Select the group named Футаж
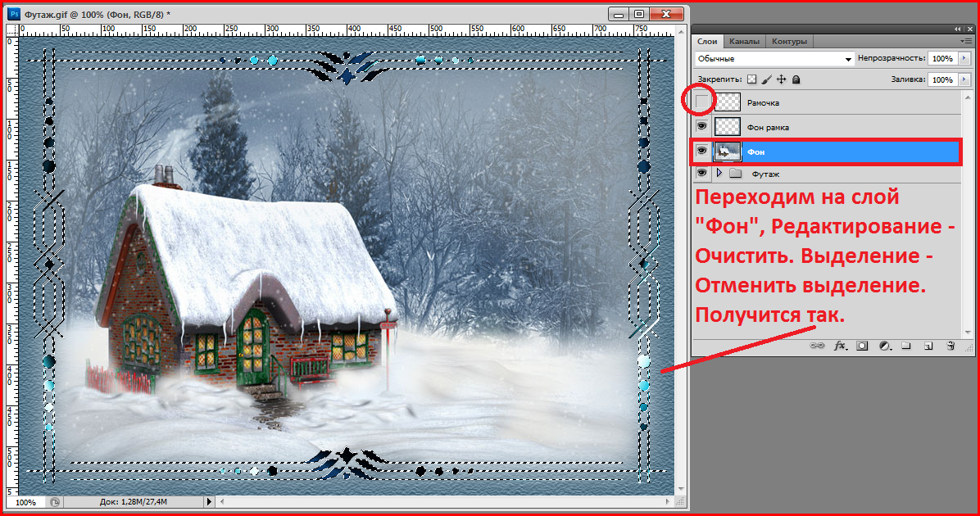This screenshot has width=980, height=516. (765, 174)
